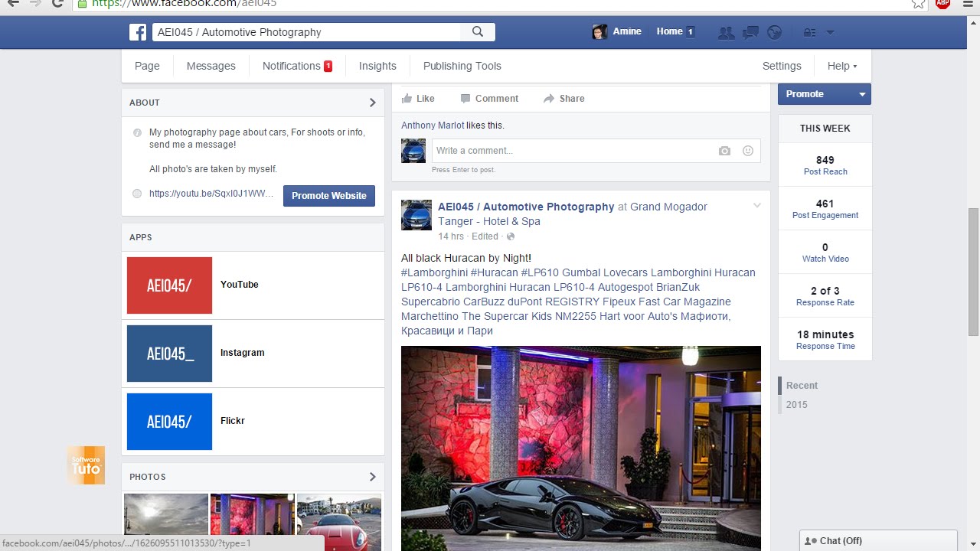Click the Comment button
This screenshot has width=980, height=551.
489,99
